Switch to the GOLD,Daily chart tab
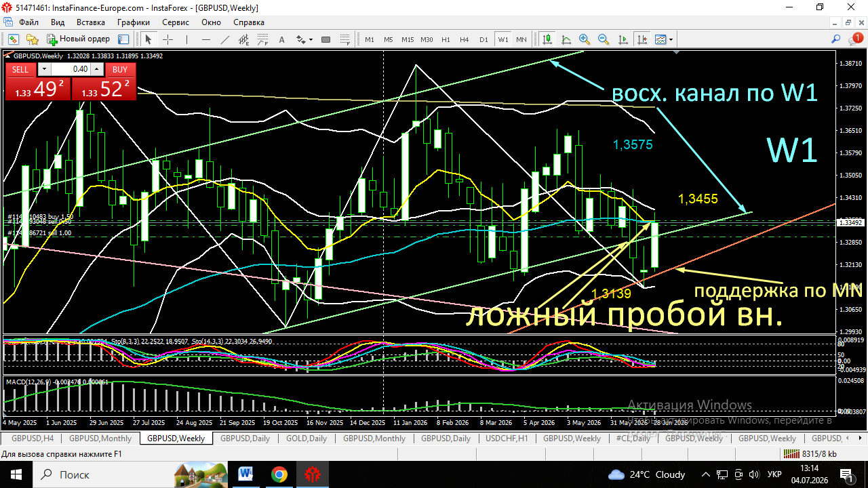 pyautogui.click(x=307, y=439)
